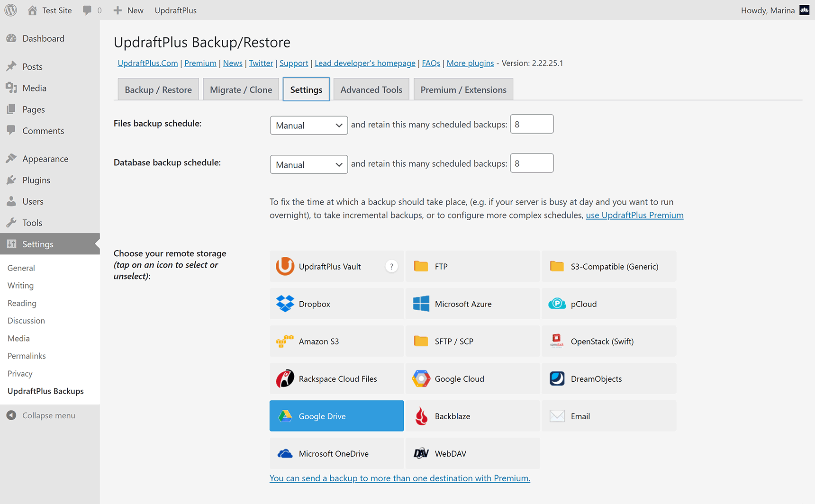Click the WordPress logo in admin bar
Viewport: 815px width, 504px height.
pos(10,10)
